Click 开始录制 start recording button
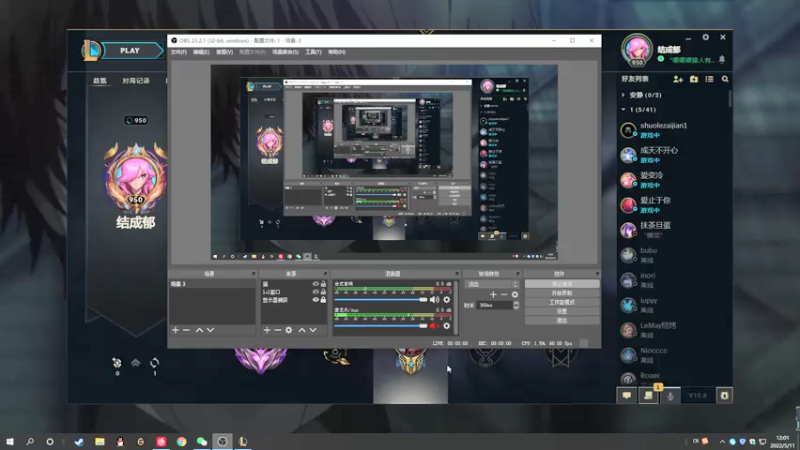This screenshot has height=450, width=800. point(562,293)
